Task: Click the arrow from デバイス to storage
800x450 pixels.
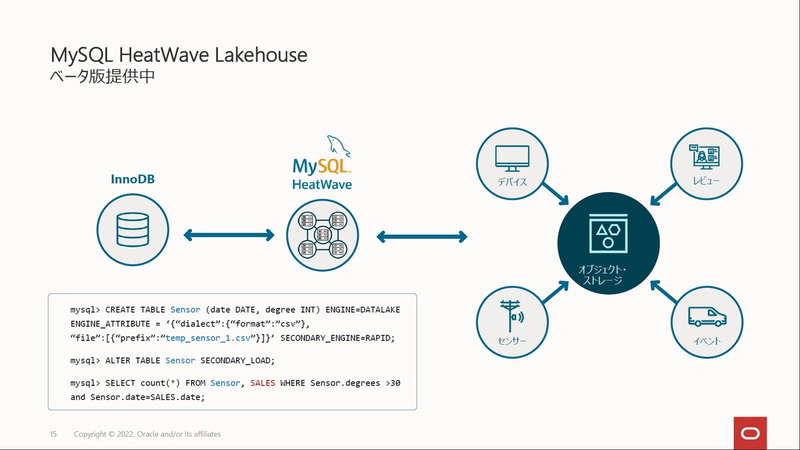Action: point(555,193)
